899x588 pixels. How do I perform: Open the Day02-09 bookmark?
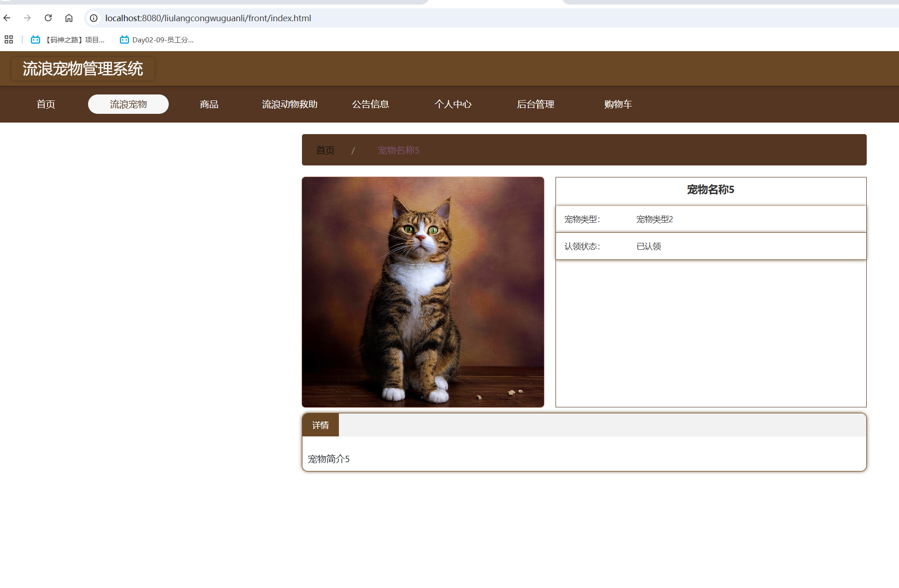click(x=157, y=40)
